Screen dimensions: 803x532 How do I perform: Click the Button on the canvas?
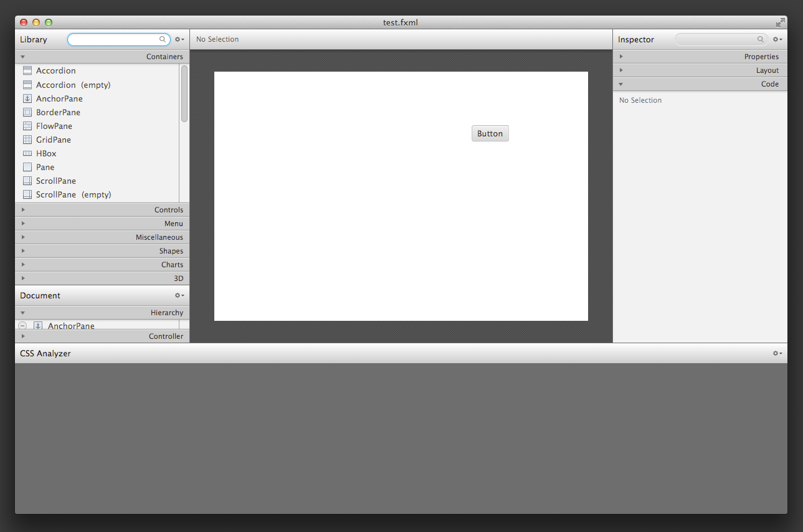(x=490, y=133)
